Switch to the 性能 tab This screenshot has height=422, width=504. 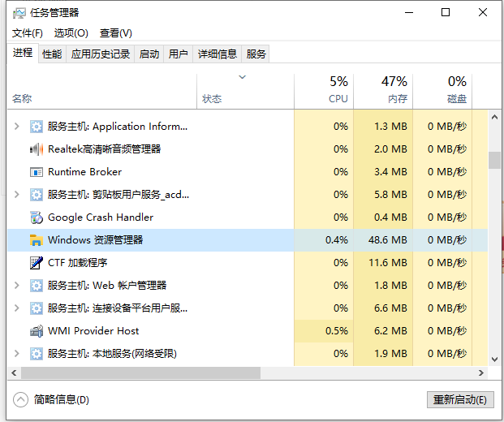pos(52,54)
